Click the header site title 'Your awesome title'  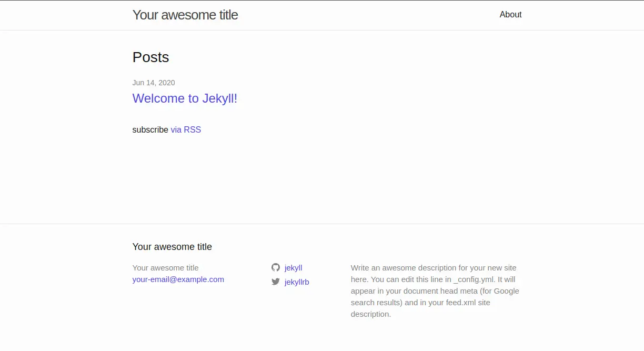(185, 15)
